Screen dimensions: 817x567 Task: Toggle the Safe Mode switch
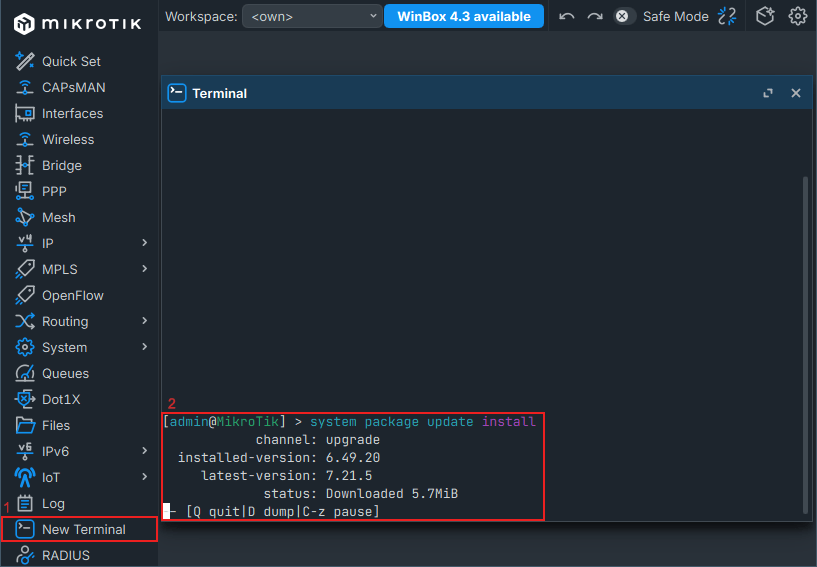pos(623,17)
